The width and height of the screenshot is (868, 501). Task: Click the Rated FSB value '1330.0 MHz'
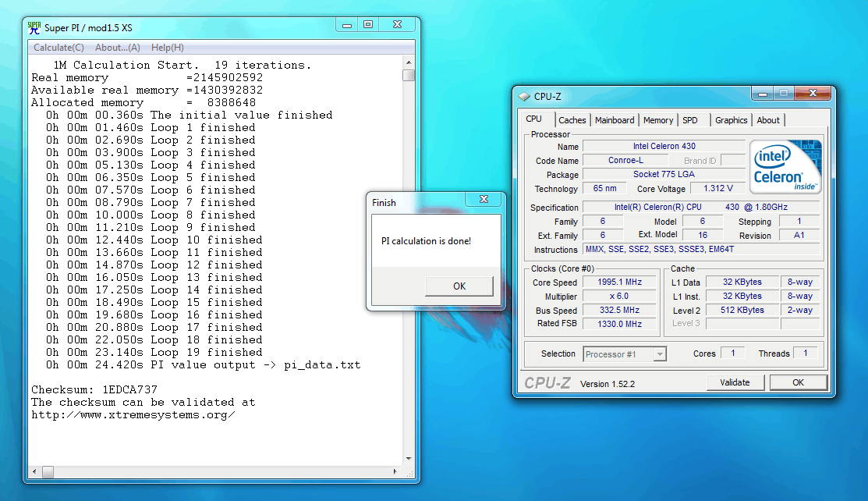pyautogui.click(x=619, y=324)
